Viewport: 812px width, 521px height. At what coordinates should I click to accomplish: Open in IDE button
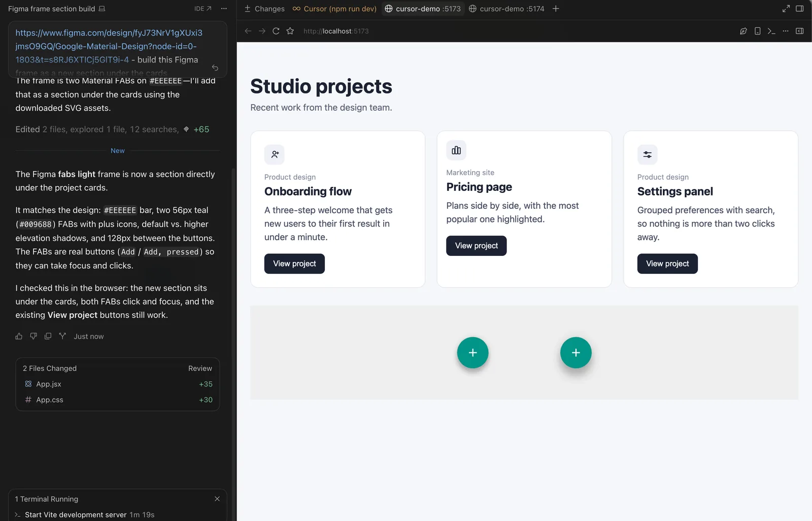(203, 9)
